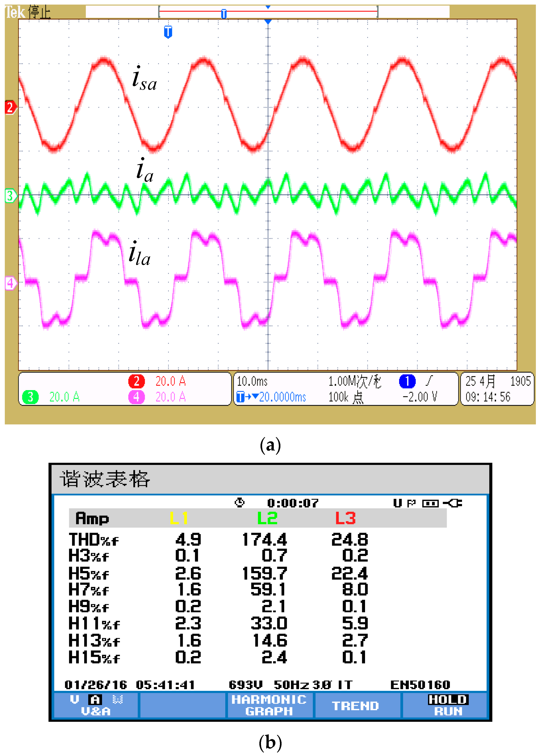Click the power plug icon in status row
This screenshot has width=540, height=756.
pos(453,503)
